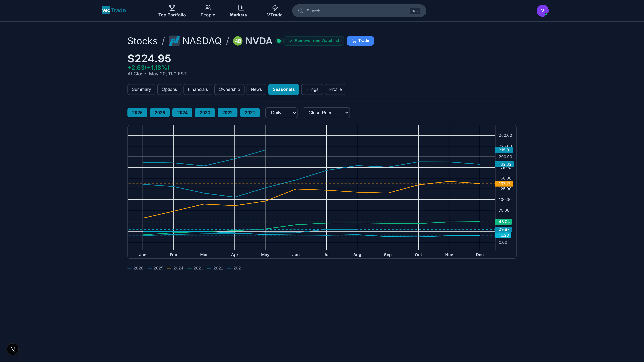Click the 2023 green legend swatch
The image size is (644, 362).
190,268
